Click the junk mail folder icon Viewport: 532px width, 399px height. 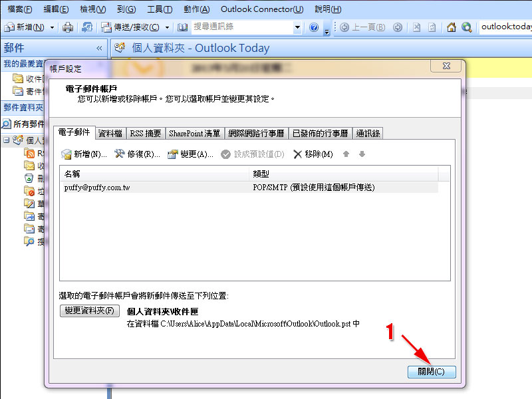(29, 192)
